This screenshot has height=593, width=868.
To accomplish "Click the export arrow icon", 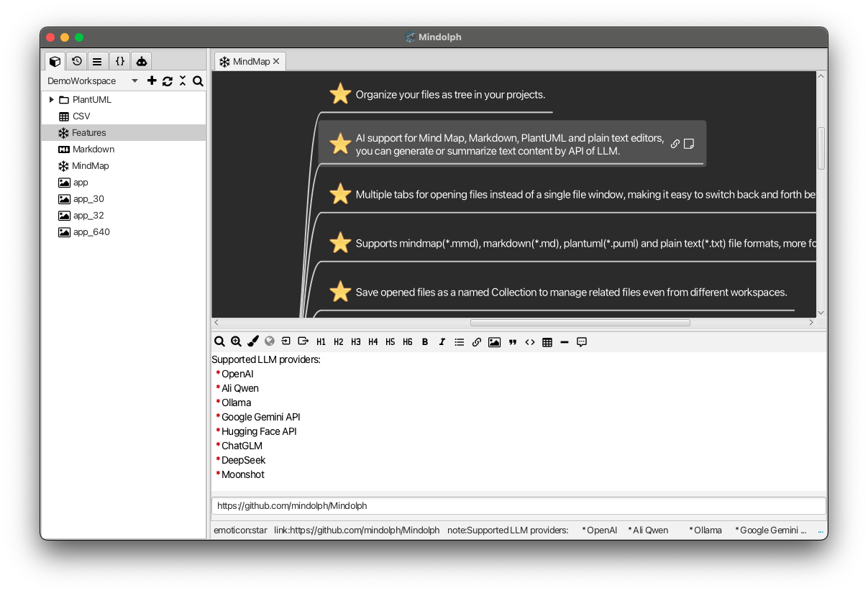I will 303,342.
